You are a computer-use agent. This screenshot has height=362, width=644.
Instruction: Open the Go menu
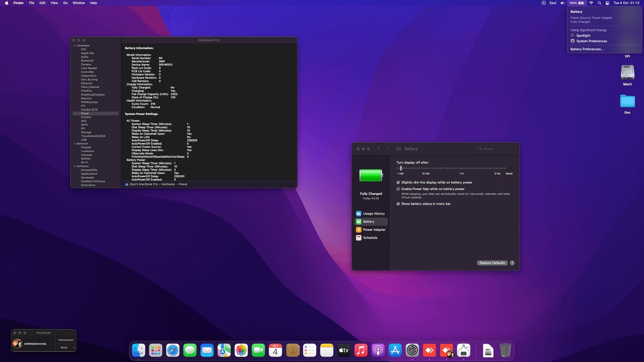point(65,3)
